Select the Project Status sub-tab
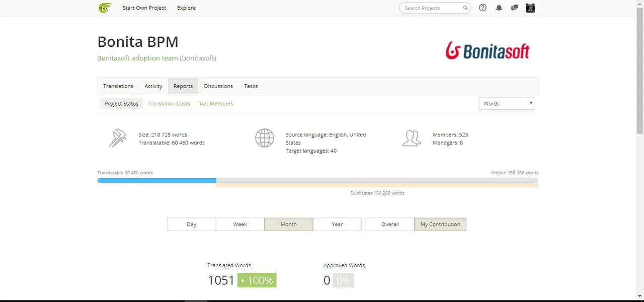Screen dimensions: 644x302 121,104
